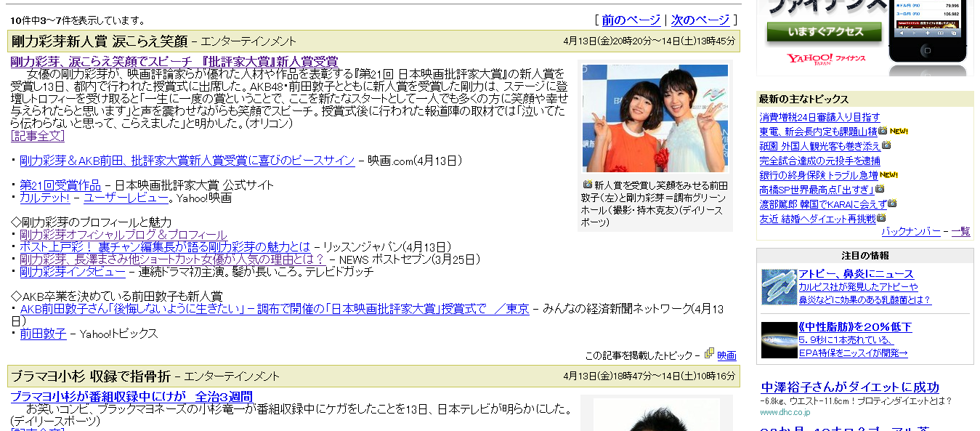Open 祇園 外国人観光客も巻き添え topic
This screenshot has width=980, height=431.
[819, 146]
